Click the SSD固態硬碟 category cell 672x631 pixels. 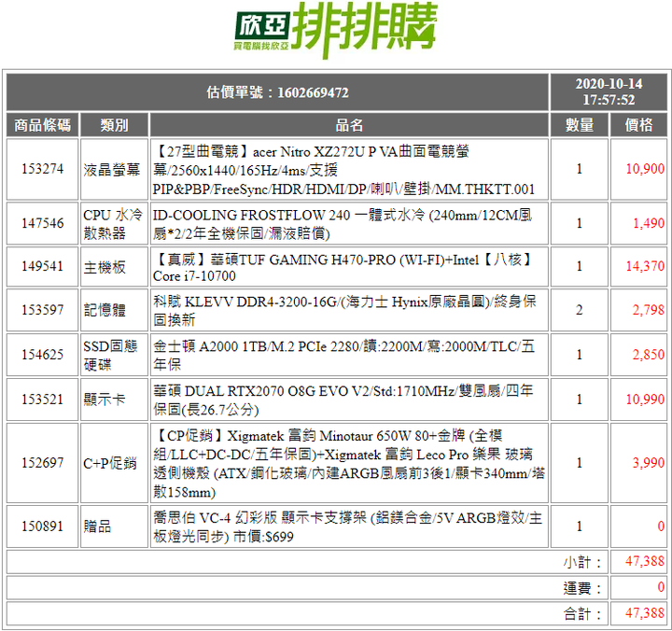(115, 355)
